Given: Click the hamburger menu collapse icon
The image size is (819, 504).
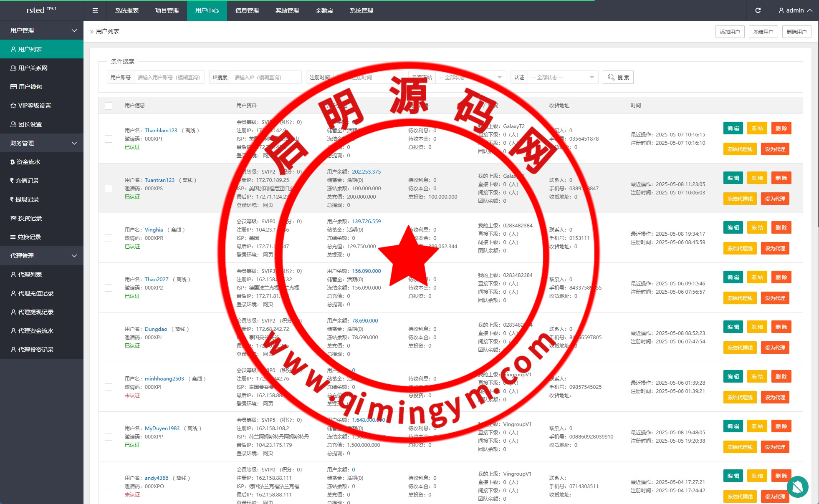Looking at the screenshot, I should pos(95,10).
